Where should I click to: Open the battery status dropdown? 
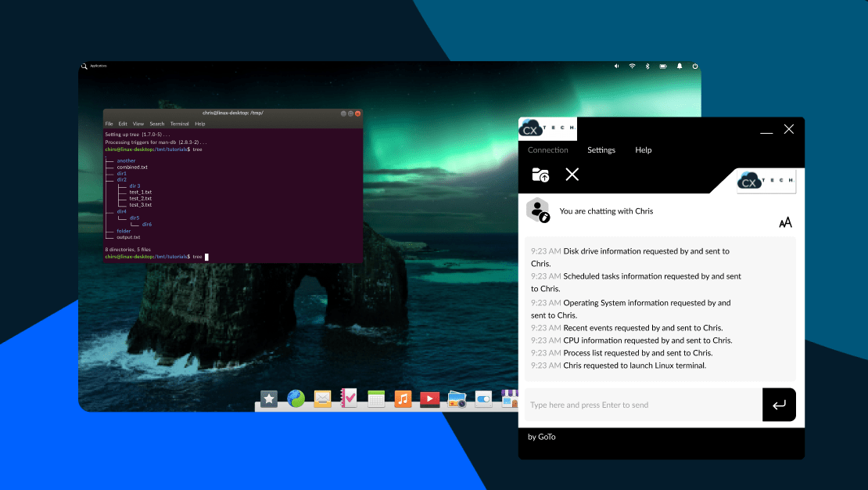coord(662,67)
